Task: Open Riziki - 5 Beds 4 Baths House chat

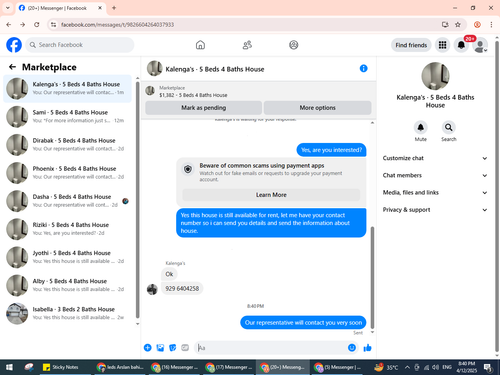Action: click(67, 229)
